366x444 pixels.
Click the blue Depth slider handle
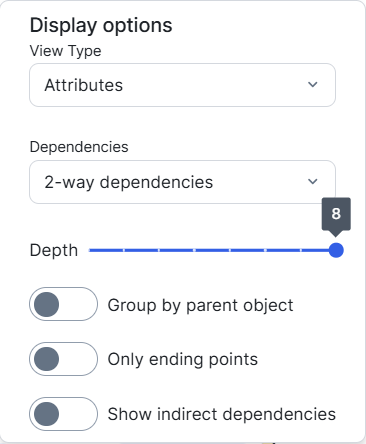click(x=336, y=250)
